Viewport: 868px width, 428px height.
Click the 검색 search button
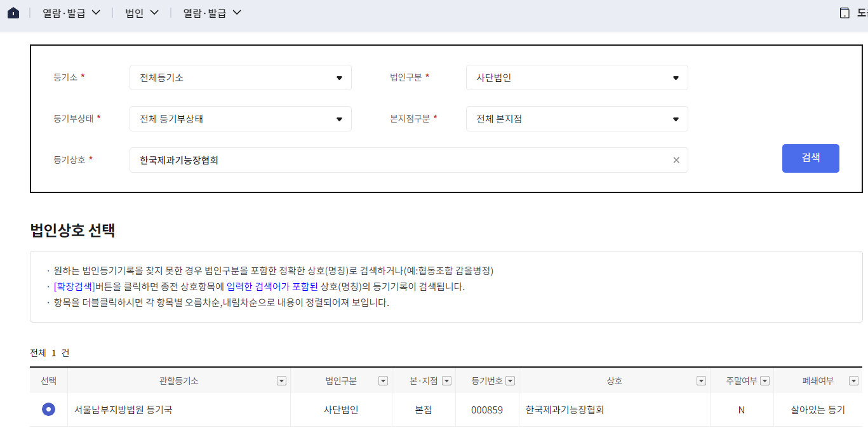pyautogui.click(x=811, y=158)
